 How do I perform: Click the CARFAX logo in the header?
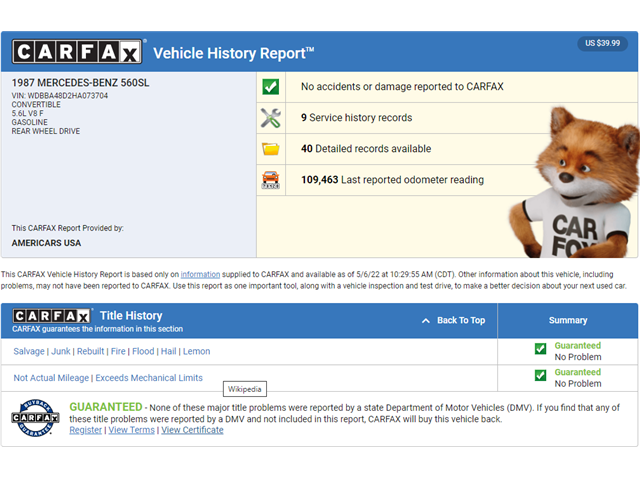click(77, 52)
